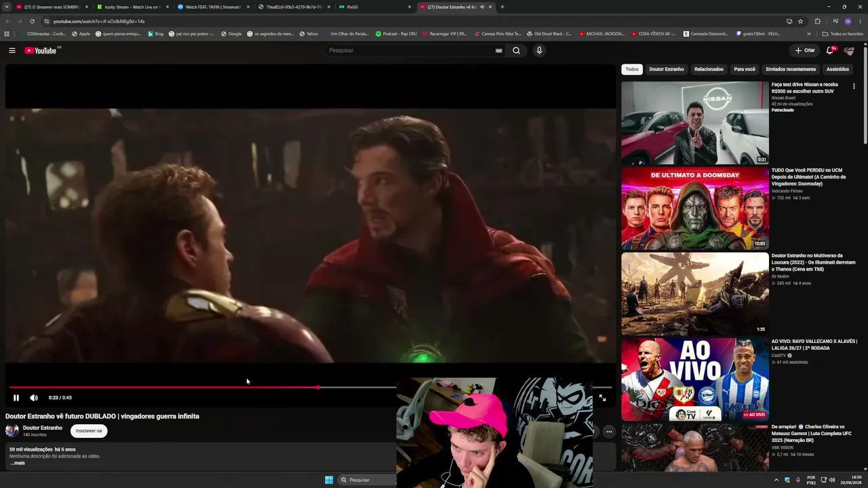Open the Rayo Vallecano AO VIVO thumbnail
The image size is (868, 488).
(695, 380)
